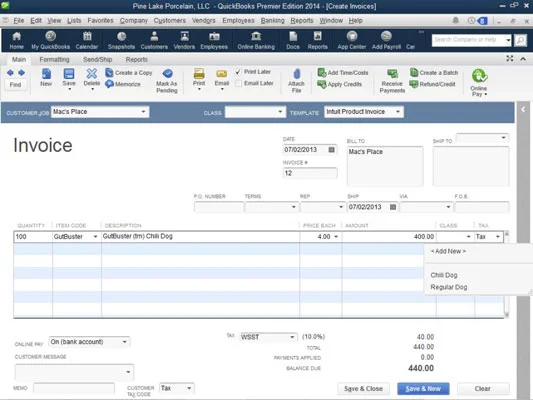Toggle Print Later checkbox
The width and height of the screenshot is (533, 400).
click(238, 72)
